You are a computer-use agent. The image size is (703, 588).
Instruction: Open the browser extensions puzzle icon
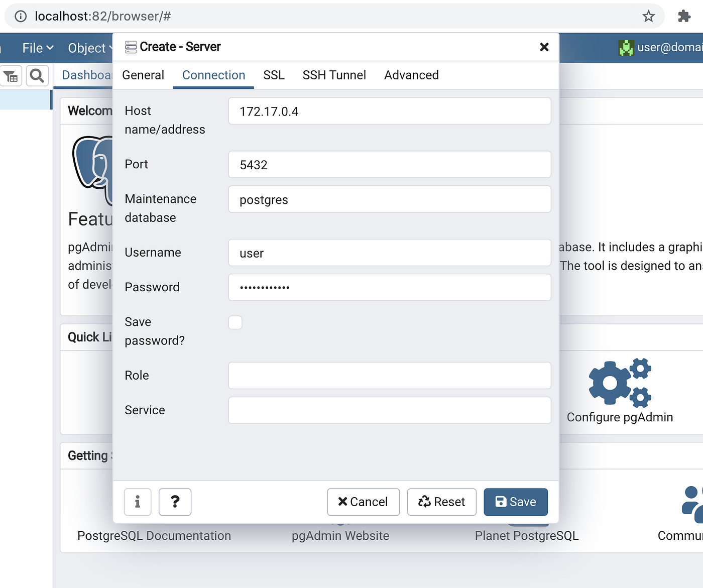(684, 16)
